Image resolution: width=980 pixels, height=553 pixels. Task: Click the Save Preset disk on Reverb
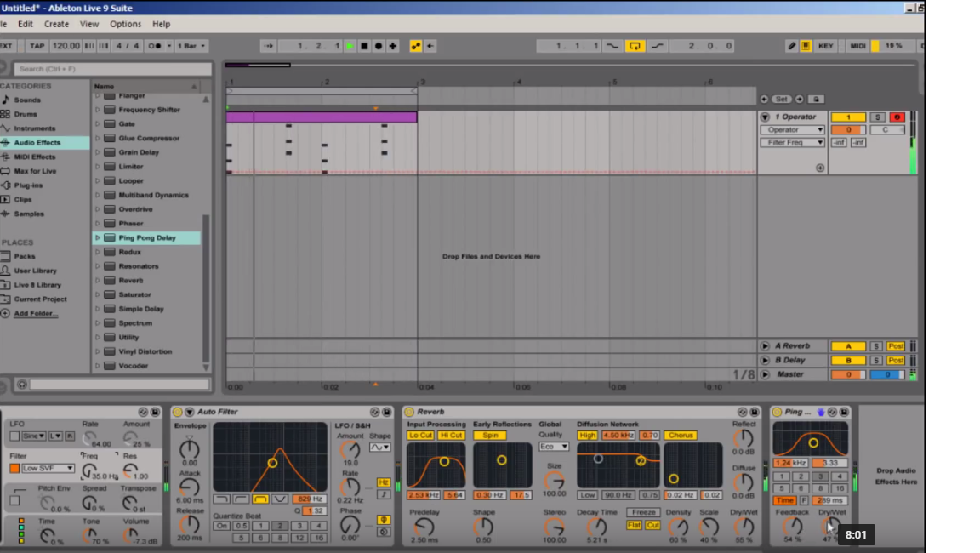pos(755,412)
